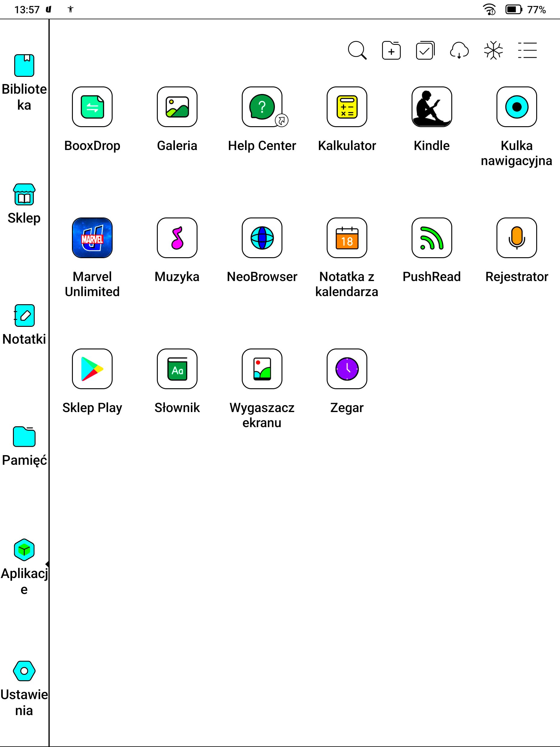Screen dimensions: 560x747
Task: Launch Sklep Play store
Action: click(x=92, y=369)
